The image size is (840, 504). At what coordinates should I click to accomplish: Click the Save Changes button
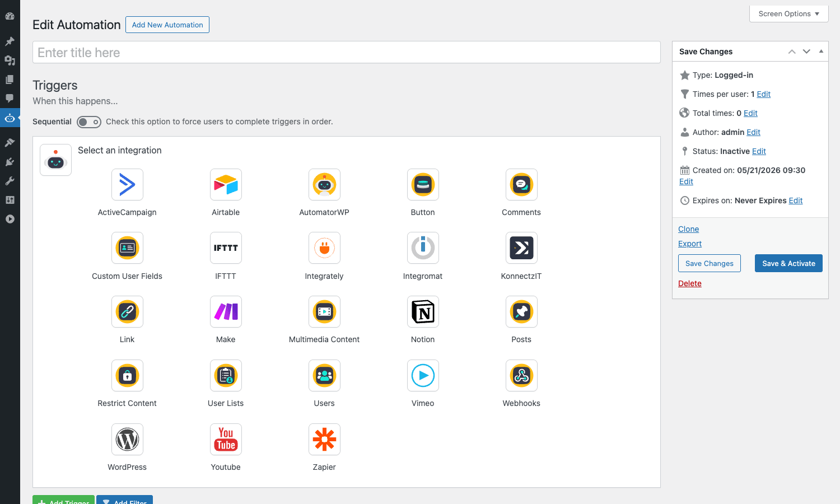tap(710, 263)
